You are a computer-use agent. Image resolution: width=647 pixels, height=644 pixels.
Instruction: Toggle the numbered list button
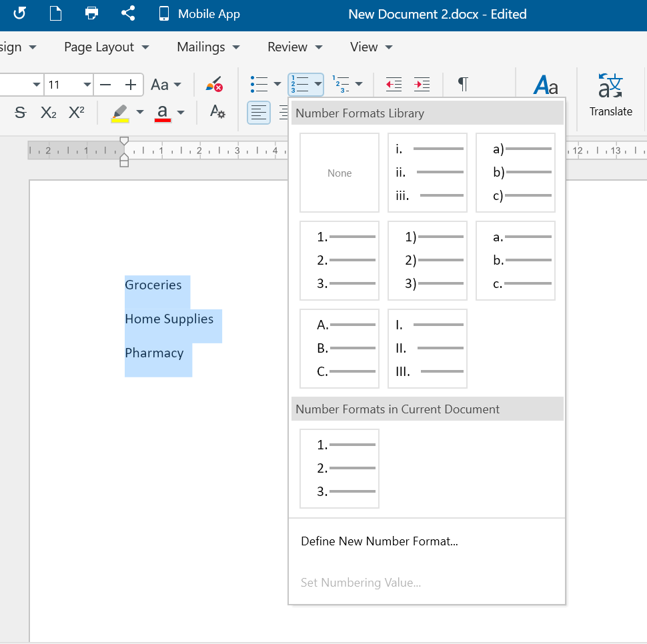click(299, 84)
